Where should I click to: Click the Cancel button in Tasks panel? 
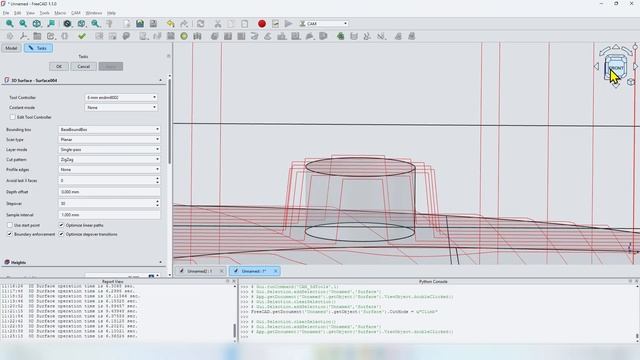pyautogui.click(x=84, y=67)
